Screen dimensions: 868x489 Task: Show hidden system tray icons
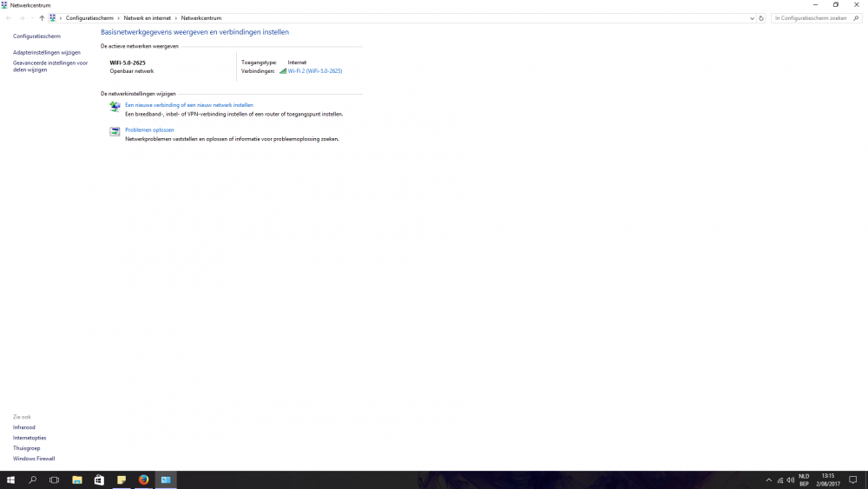(x=768, y=480)
